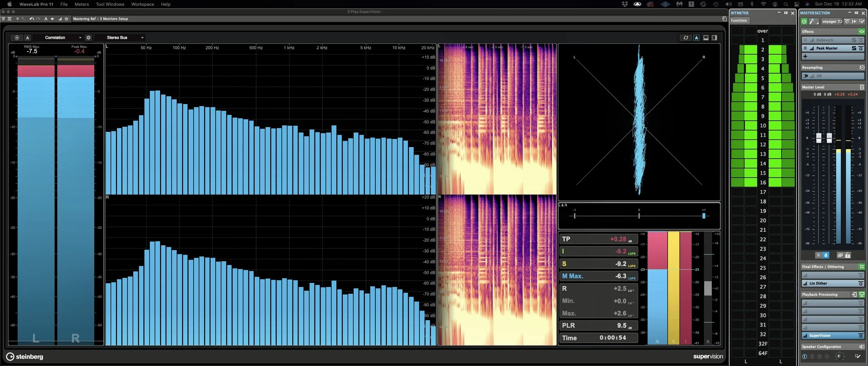Image resolution: width=868 pixels, height=366 pixels.
Task: Open the Meters menu
Action: 82,4
